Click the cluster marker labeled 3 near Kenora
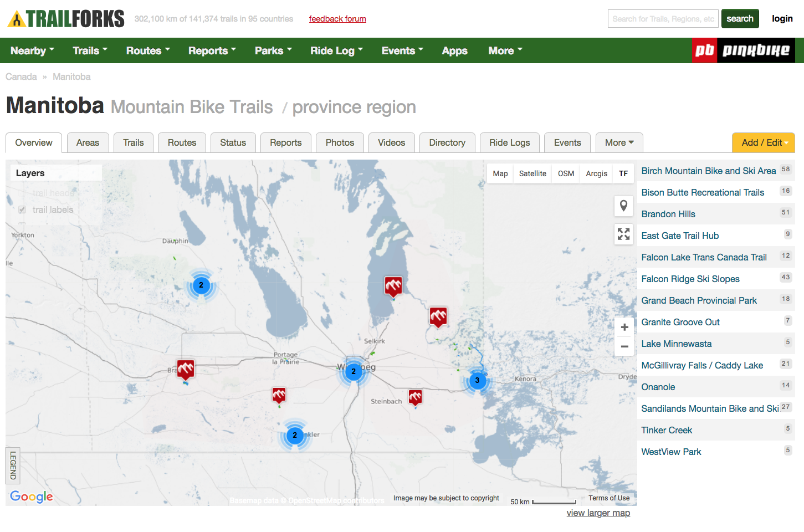This screenshot has height=532, width=804. (477, 381)
